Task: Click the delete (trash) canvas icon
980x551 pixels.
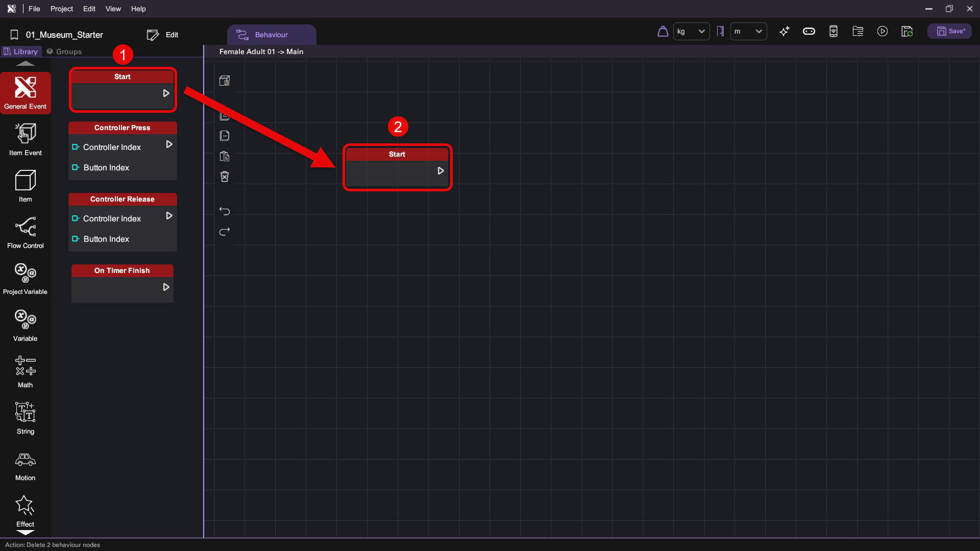Action: pos(225,177)
